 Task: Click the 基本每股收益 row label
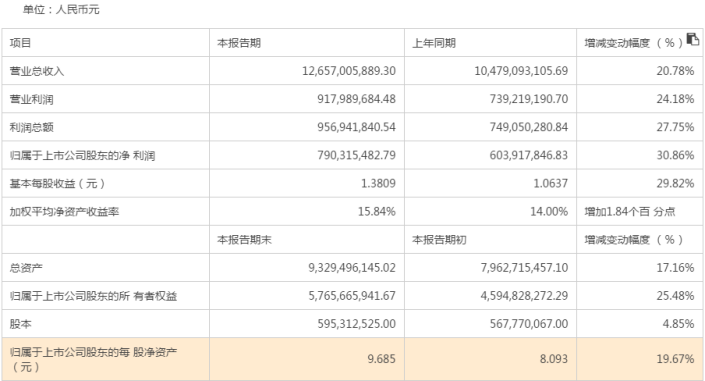tap(57, 184)
